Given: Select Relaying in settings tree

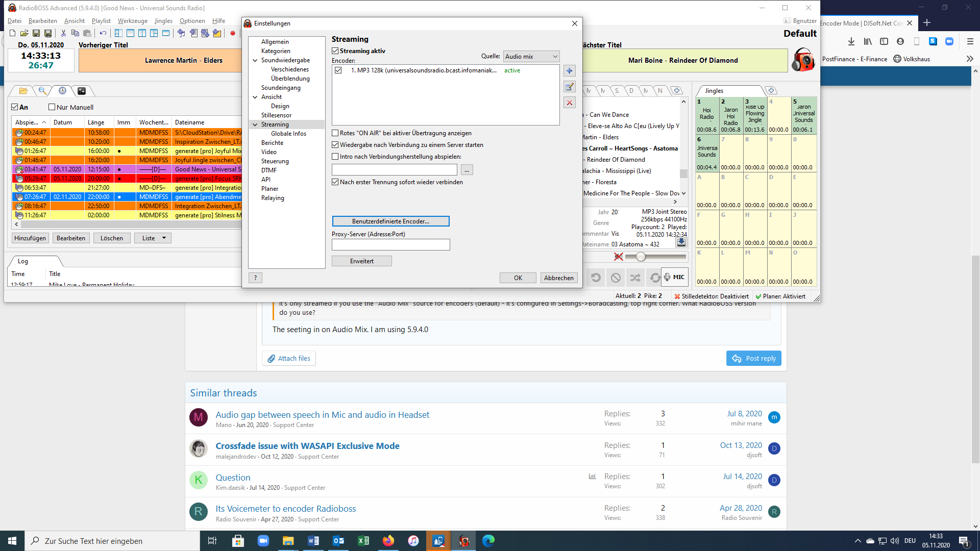Looking at the screenshot, I should coord(273,198).
